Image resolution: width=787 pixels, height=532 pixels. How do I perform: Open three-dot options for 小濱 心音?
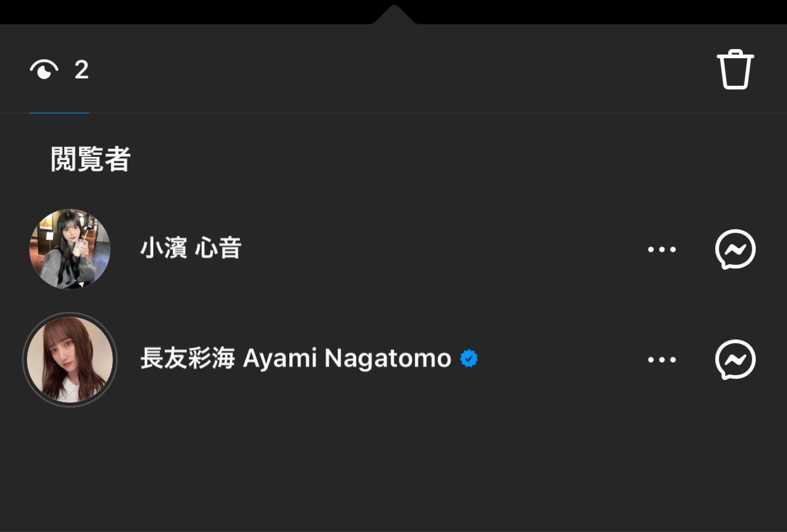[662, 249]
